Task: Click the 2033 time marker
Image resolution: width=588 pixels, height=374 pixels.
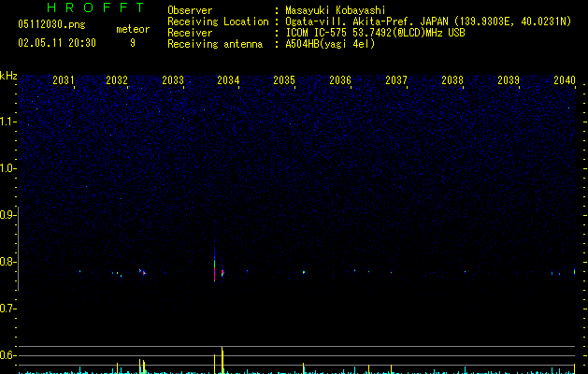Action: pos(173,80)
